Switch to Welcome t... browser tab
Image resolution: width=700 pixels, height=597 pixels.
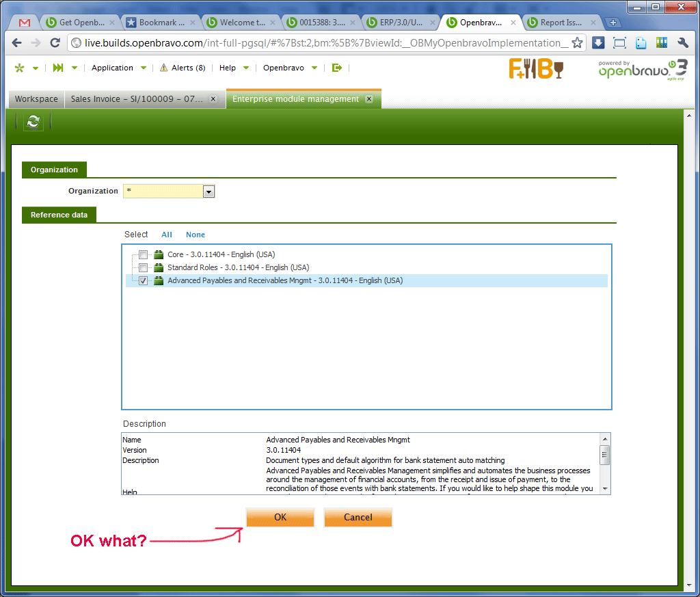(x=243, y=23)
